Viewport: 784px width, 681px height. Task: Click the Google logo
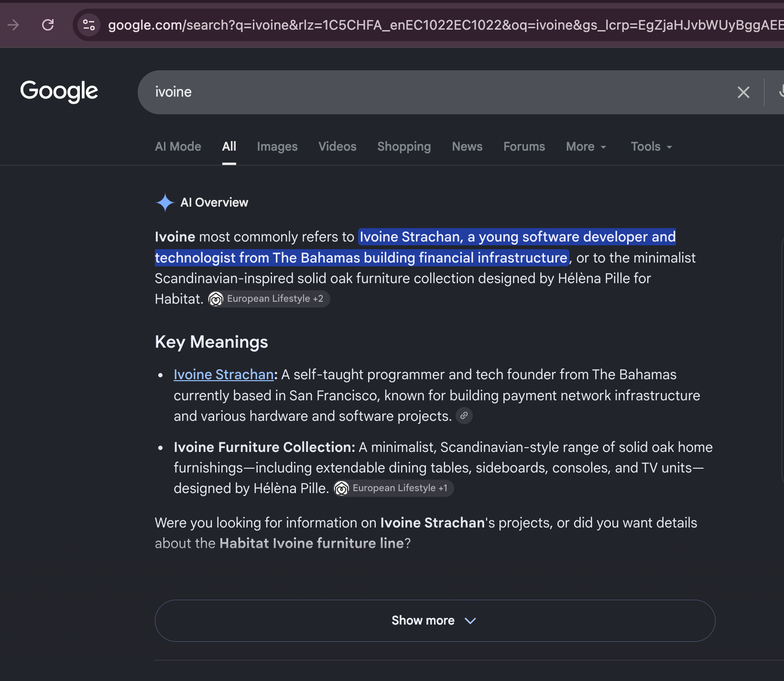point(59,91)
